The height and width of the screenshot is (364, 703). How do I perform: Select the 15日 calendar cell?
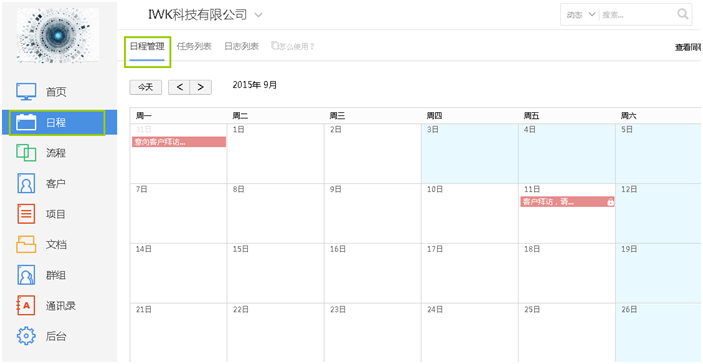pos(275,273)
